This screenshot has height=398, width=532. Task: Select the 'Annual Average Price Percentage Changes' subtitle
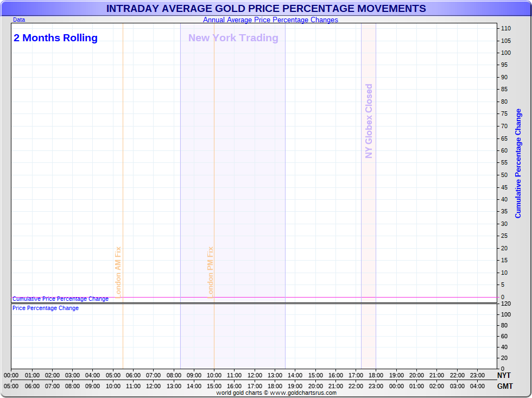tap(270, 20)
